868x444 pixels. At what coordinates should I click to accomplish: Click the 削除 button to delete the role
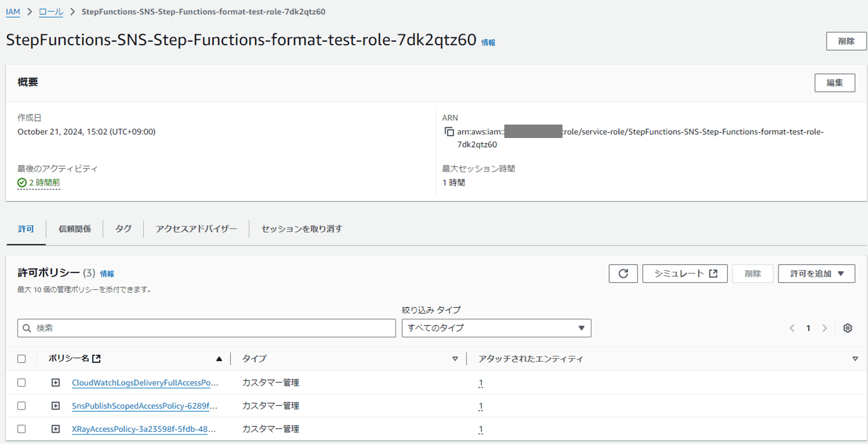pyautogui.click(x=846, y=41)
